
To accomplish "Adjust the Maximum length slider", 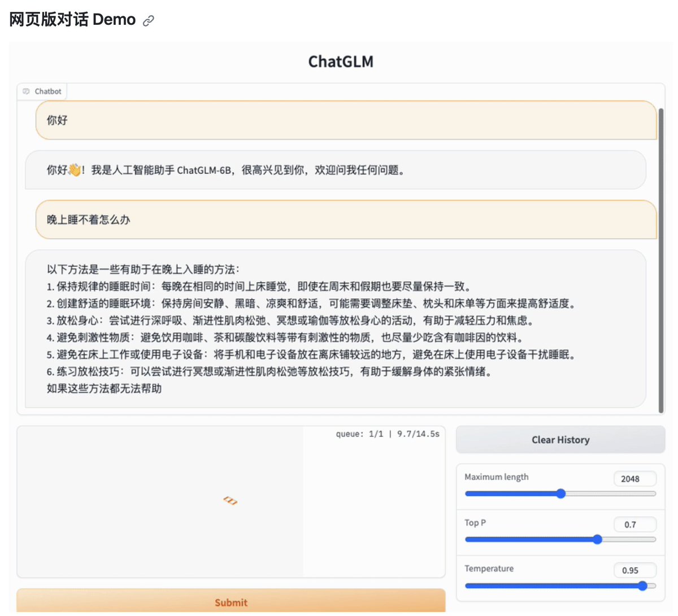I will pos(560,493).
